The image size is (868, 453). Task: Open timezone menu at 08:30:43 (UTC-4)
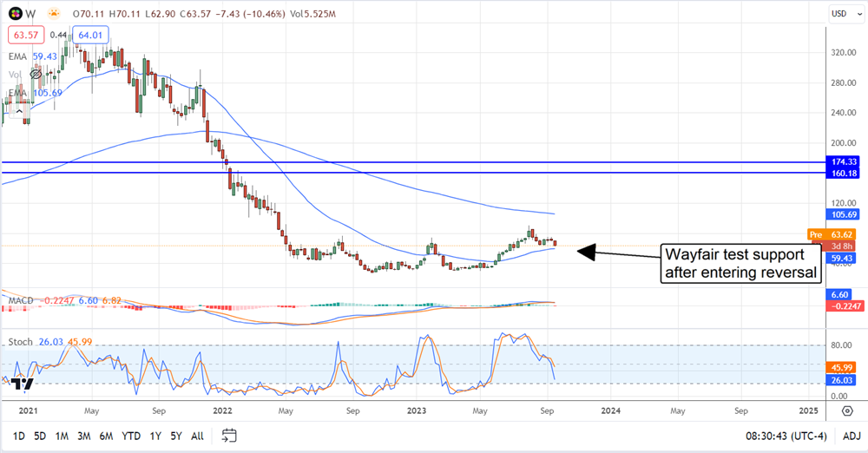pos(786,437)
